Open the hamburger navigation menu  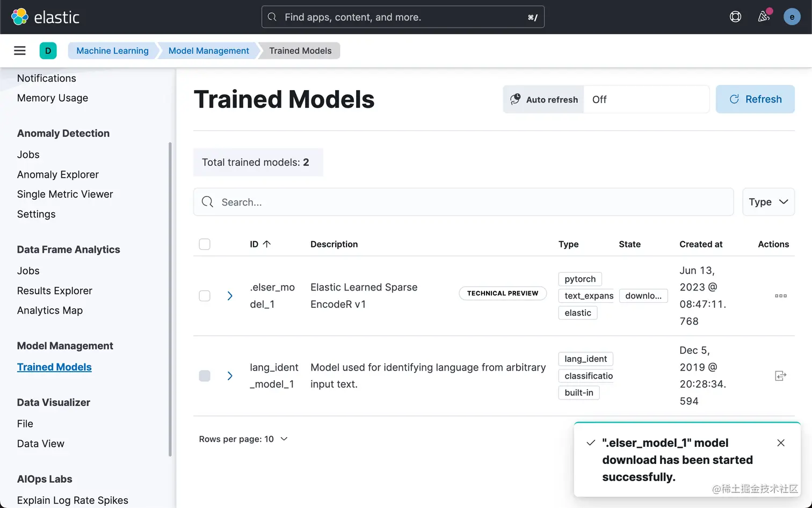coord(20,50)
